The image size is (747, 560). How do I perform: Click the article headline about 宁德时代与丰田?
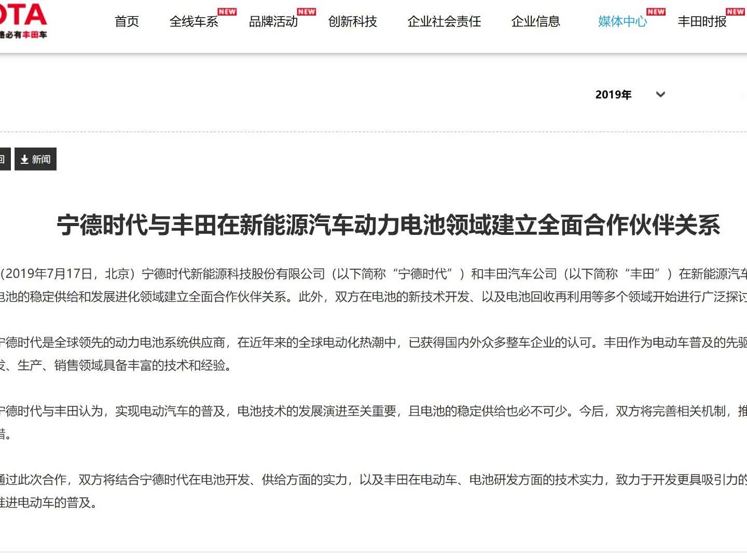click(388, 225)
